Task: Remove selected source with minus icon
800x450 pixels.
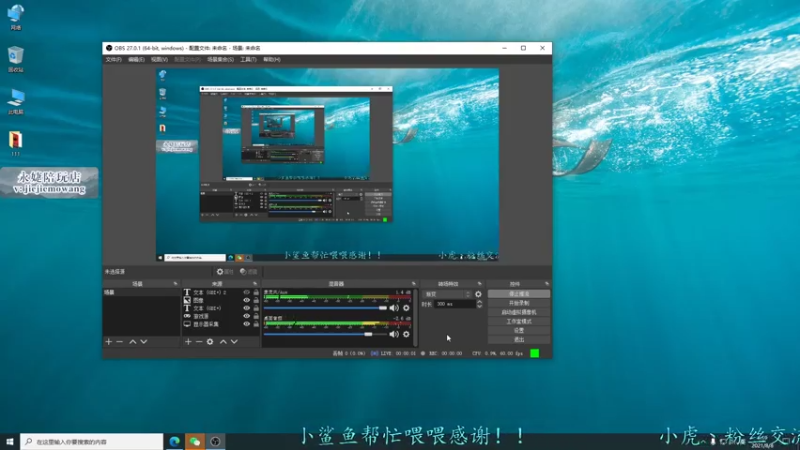Action: pyautogui.click(x=199, y=342)
